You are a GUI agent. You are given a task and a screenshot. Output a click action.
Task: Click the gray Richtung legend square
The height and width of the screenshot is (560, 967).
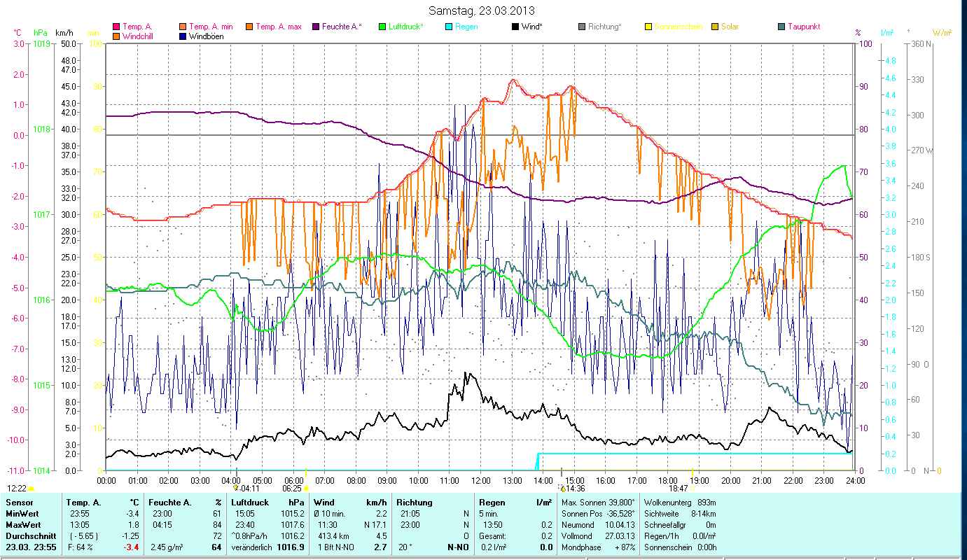(x=583, y=27)
